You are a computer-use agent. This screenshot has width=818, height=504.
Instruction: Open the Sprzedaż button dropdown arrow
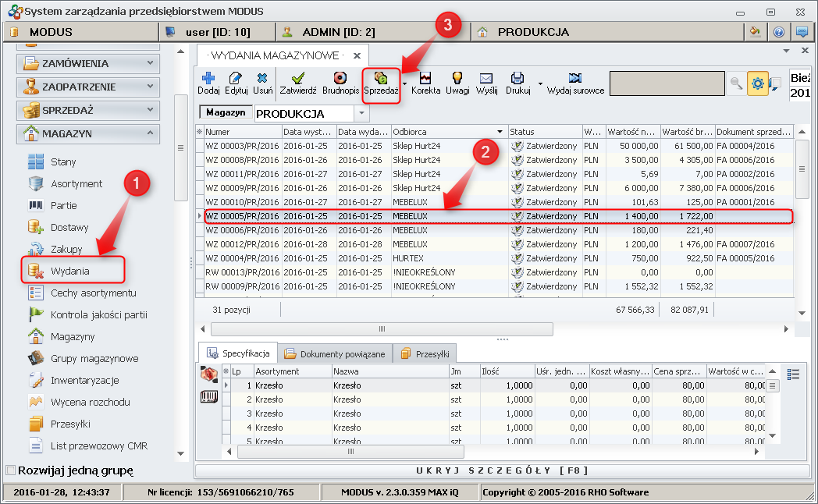coord(405,83)
